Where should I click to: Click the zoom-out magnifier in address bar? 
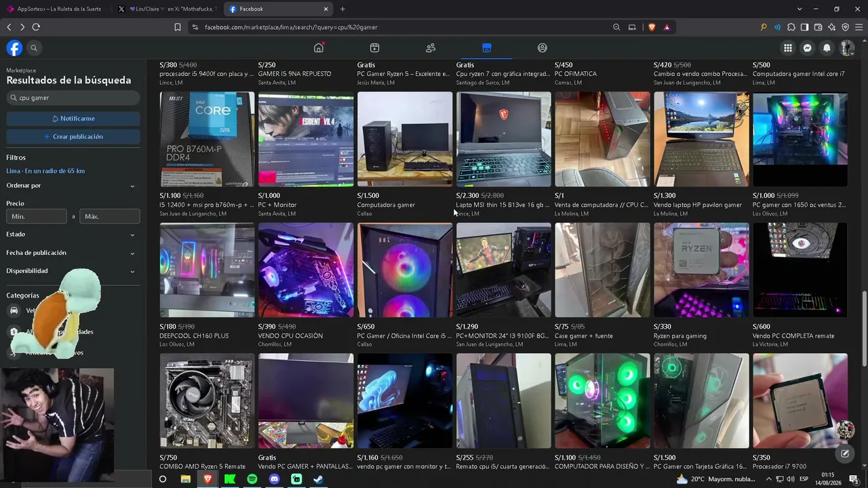click(616, 27)
